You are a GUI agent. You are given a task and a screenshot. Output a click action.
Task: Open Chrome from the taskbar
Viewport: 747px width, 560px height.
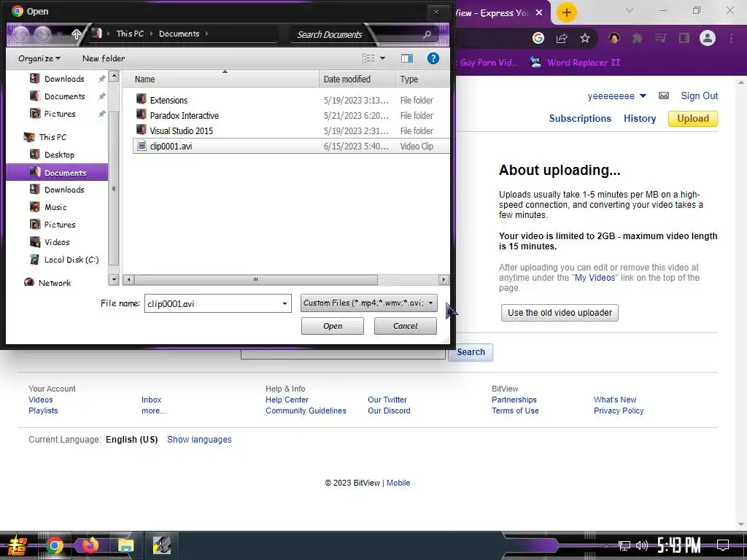(54, 545)
